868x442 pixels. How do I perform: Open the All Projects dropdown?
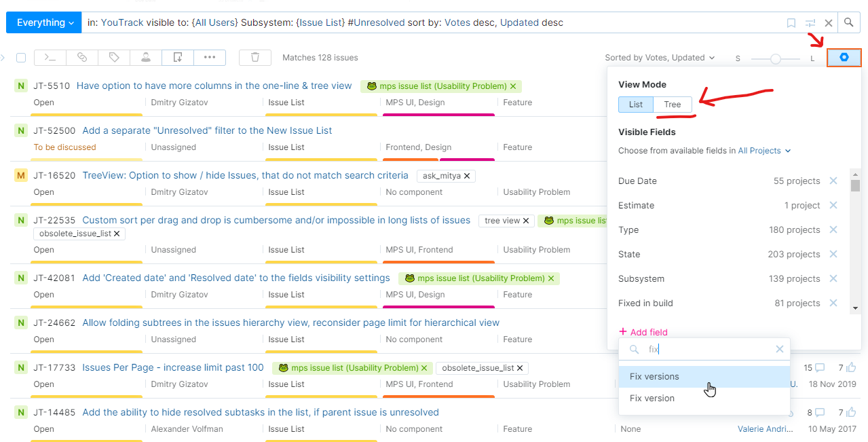(x=764, y=151)
